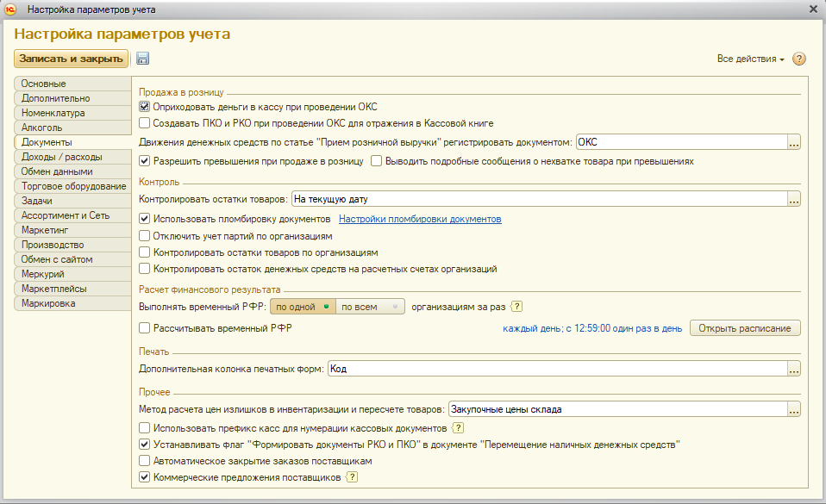Open the 'Алкоголь' tab
Viewport: 826px width, 504px height.
coord(72,128)
